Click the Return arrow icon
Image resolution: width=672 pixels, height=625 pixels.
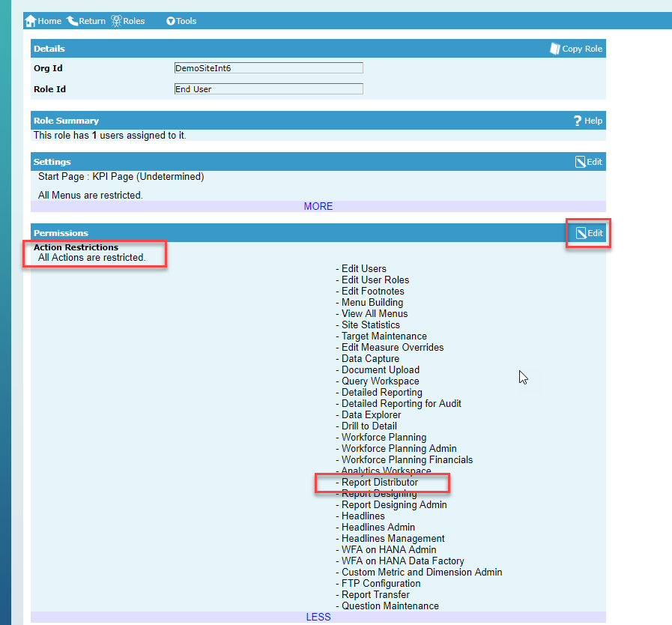point(72,21)
